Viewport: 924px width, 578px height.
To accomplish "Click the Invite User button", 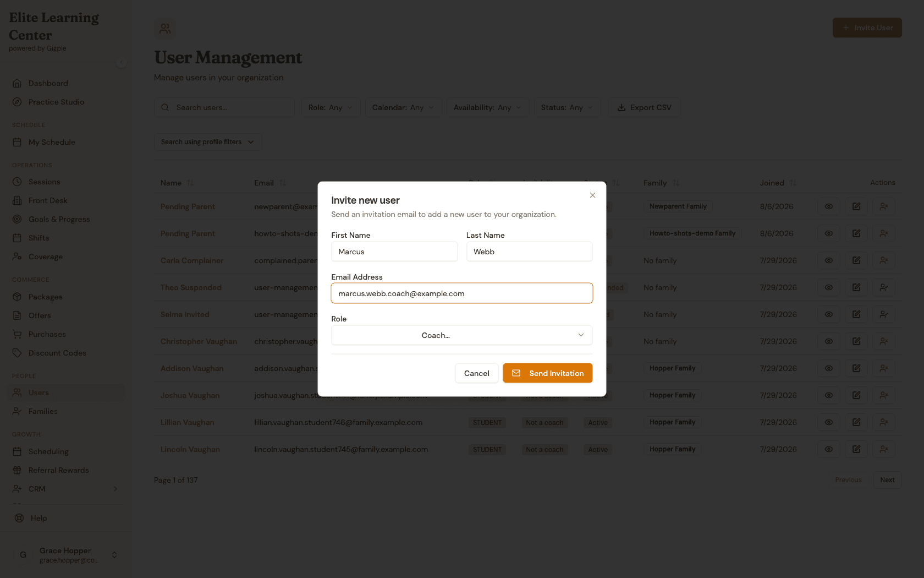I will tap(867, 28).
